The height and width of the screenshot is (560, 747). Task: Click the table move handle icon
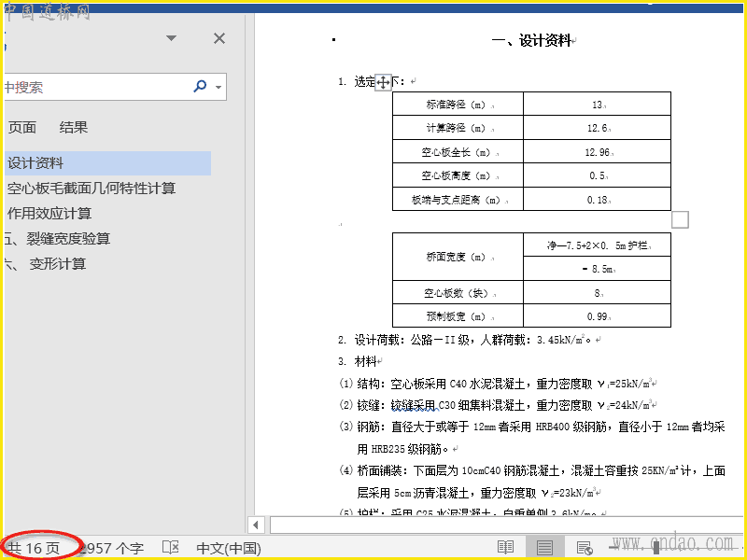click(x=383, y=82)
